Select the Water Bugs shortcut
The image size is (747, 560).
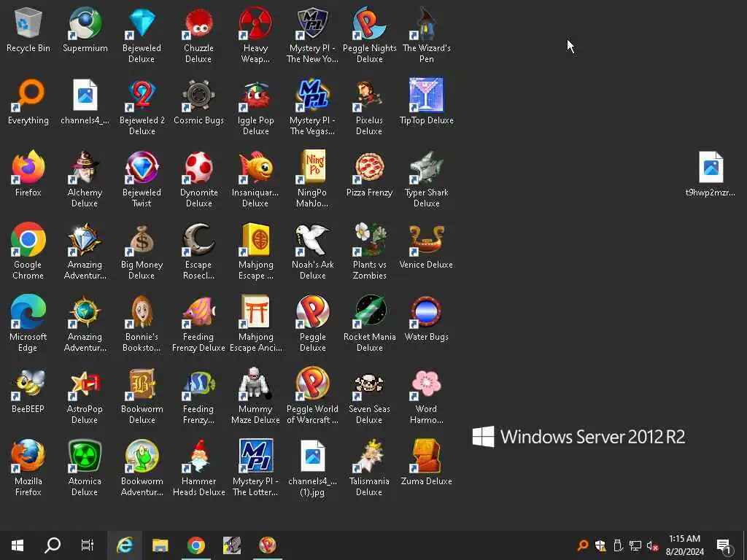pyautogui.click(x=426, y=319)
